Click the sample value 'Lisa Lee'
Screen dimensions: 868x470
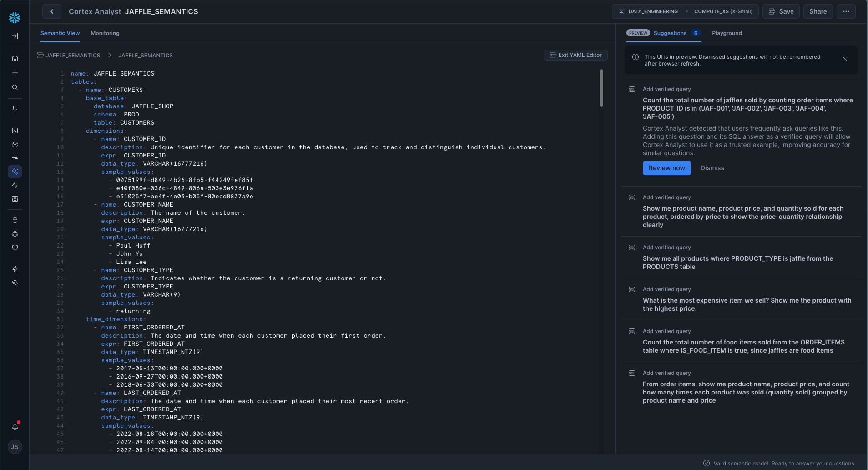coord(131,262)
